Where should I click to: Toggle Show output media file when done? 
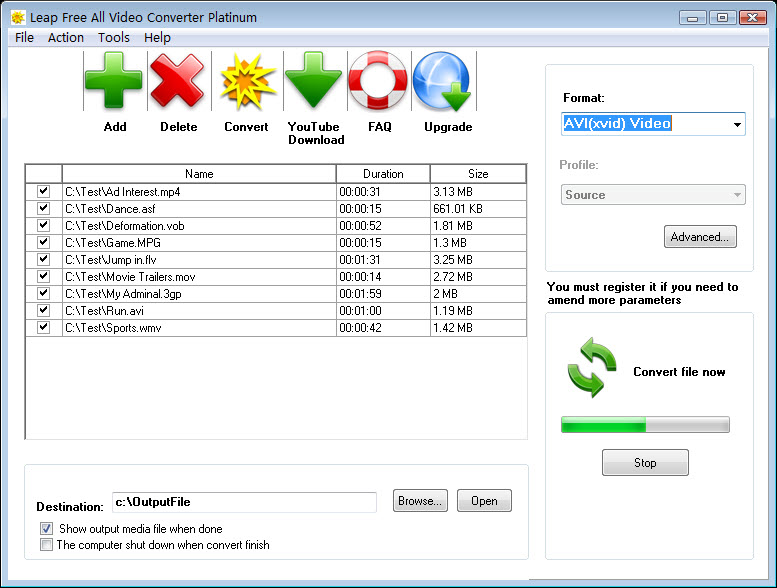click(x=47, y=529)
